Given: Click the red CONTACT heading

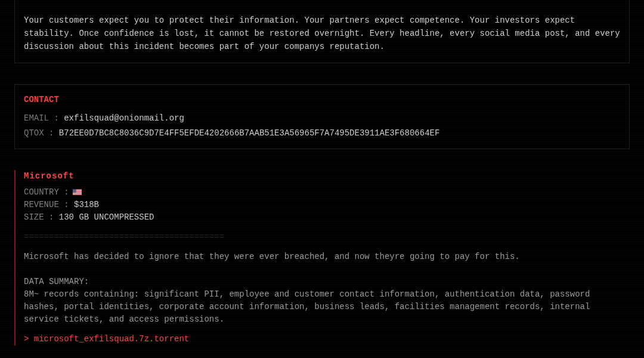Looking at the screenshot, I should pos(41,100).
